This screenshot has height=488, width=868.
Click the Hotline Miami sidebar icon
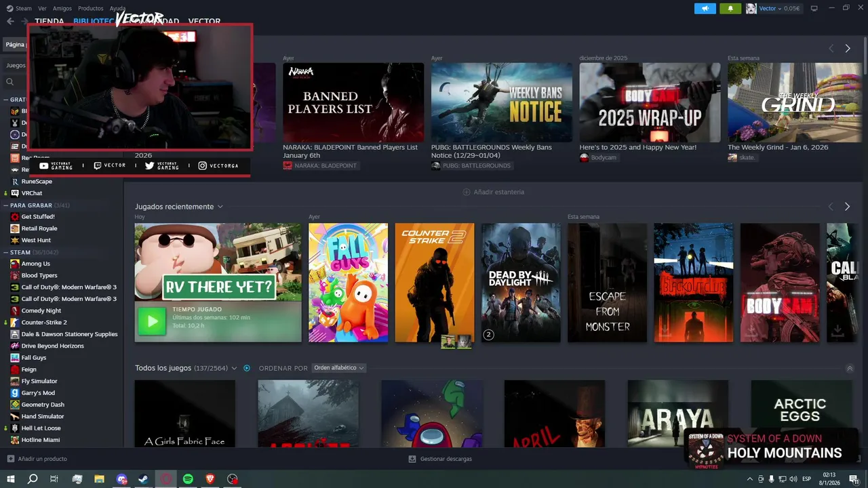pos(15,440)
